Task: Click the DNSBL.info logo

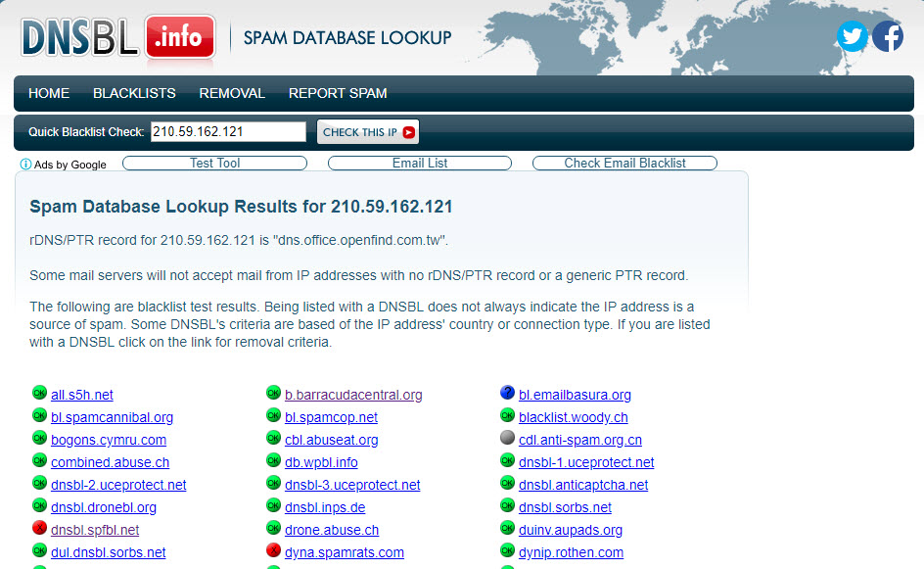Action: pyautogui.click(x=118, y=37)
